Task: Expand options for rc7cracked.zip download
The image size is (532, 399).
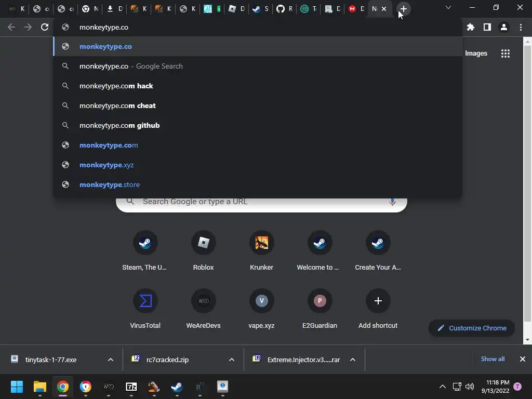Action: click(x=231, y=360)
